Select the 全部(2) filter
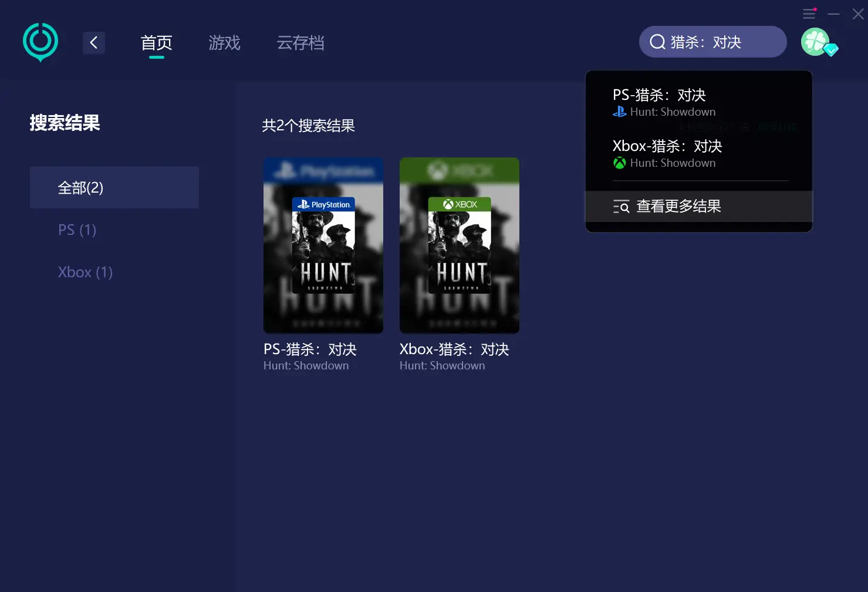868x592 pixels. [114, 187]
